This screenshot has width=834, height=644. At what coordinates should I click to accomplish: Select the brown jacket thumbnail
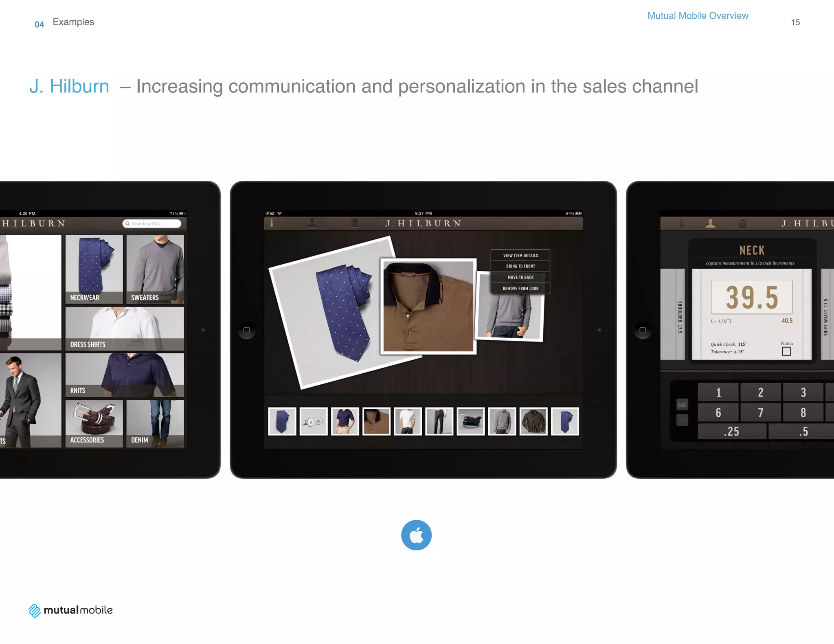click(x=533, y=421)
